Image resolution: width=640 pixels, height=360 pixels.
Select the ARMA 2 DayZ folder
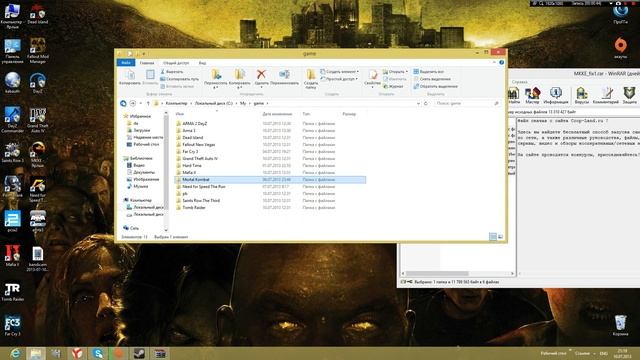coord(194,124)
